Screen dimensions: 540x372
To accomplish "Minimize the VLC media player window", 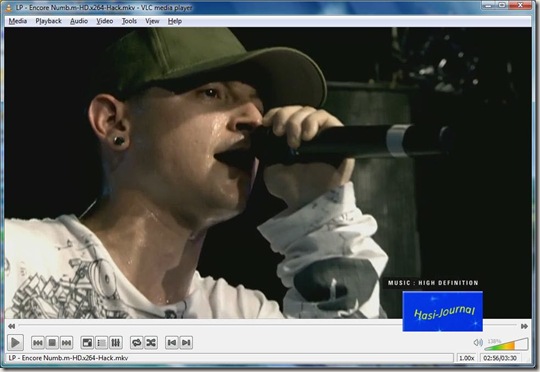I will [487, 5].
